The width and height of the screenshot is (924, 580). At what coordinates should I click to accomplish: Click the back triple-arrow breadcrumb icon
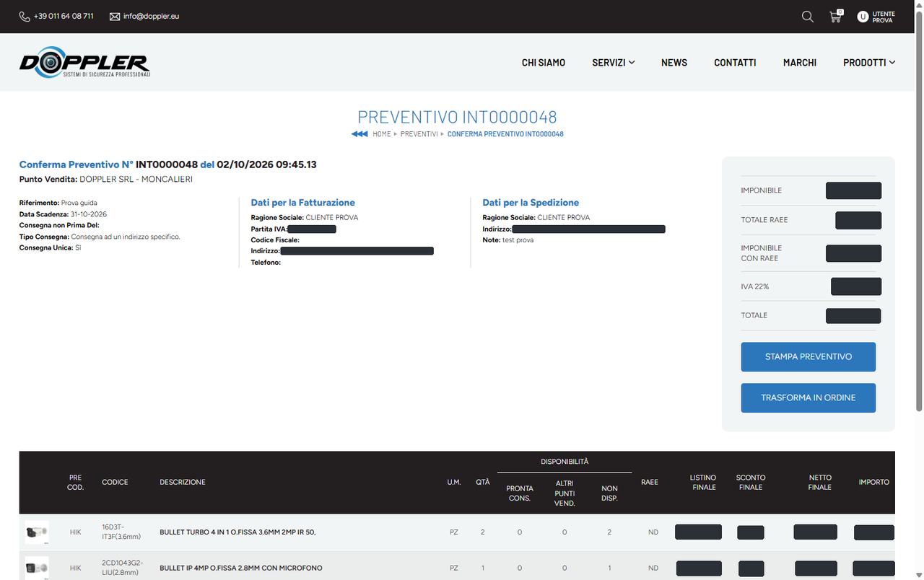(x=359, y=134)
